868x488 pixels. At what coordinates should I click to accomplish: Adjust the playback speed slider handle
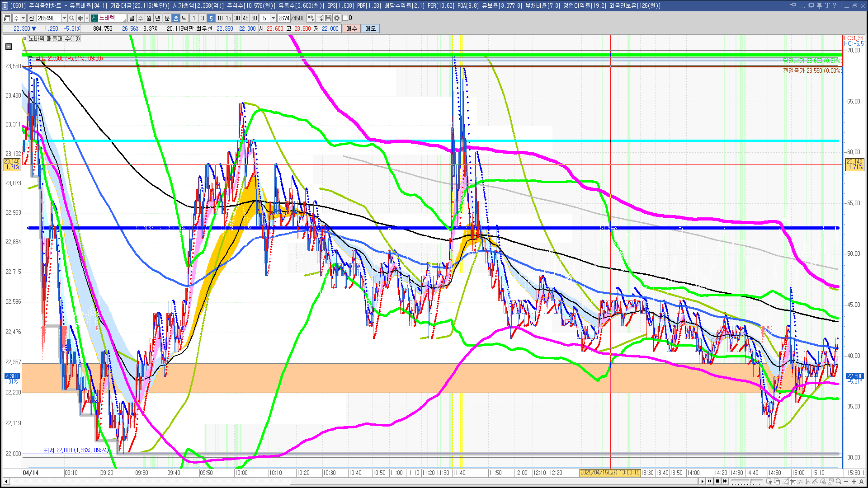tap(750, 481)
